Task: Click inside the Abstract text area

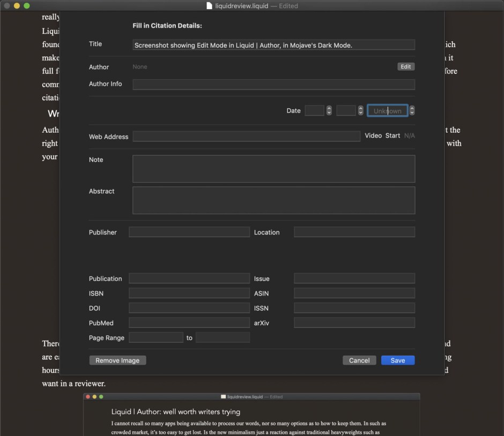Action: tap(273, 200)
